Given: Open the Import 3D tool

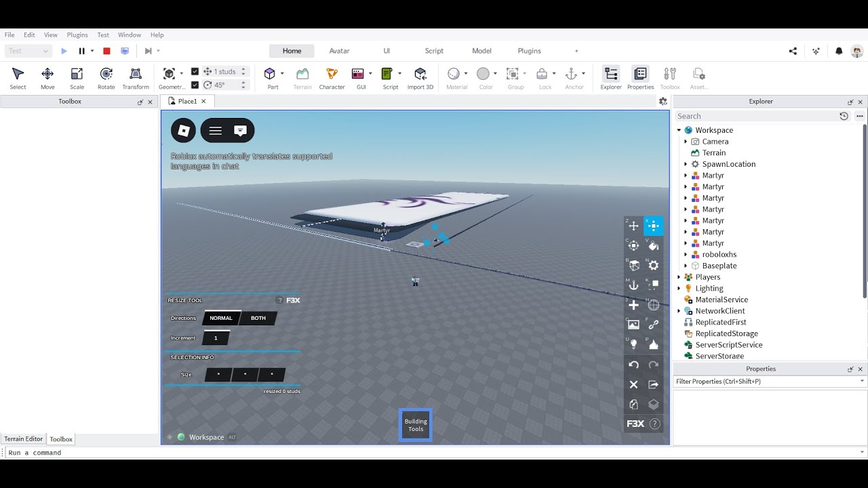Looking at the screenshot, I should point(420,78).
